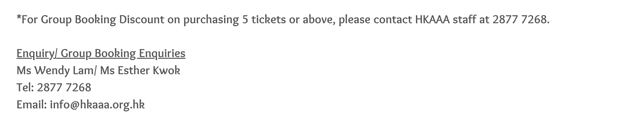
Task: Click the asterisk before 'For Group Booking'
Action: pyautogui.click(x=19, y=18)
